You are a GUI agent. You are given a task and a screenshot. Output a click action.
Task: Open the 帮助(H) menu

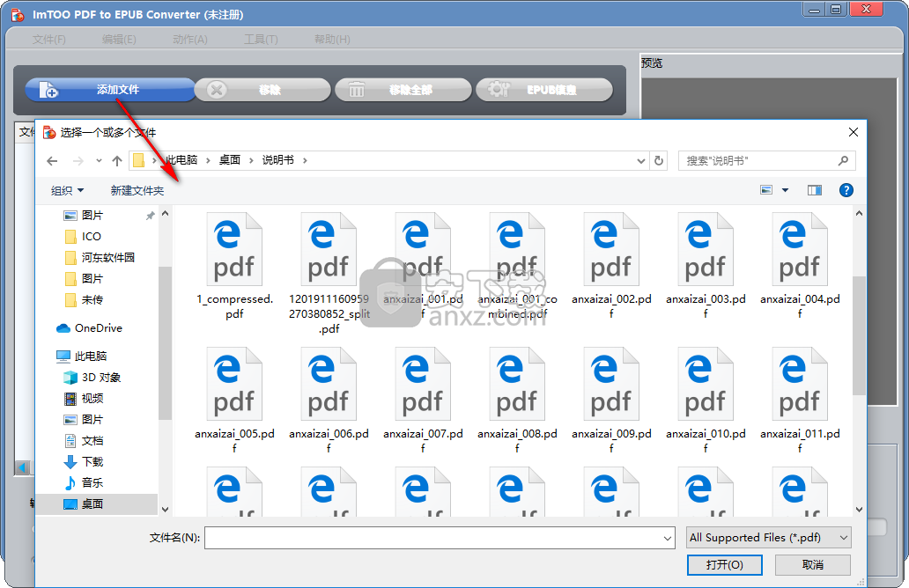coord(332,40)
